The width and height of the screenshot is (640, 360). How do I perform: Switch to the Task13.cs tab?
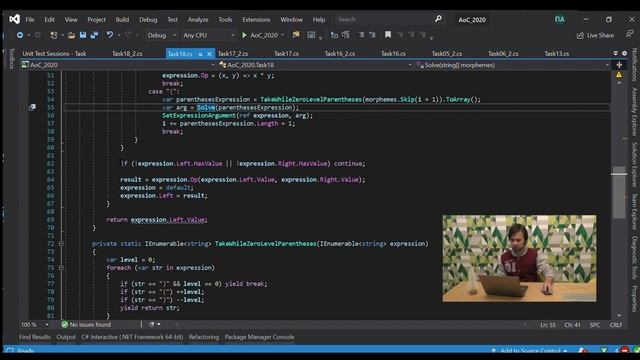coord(557,53)
